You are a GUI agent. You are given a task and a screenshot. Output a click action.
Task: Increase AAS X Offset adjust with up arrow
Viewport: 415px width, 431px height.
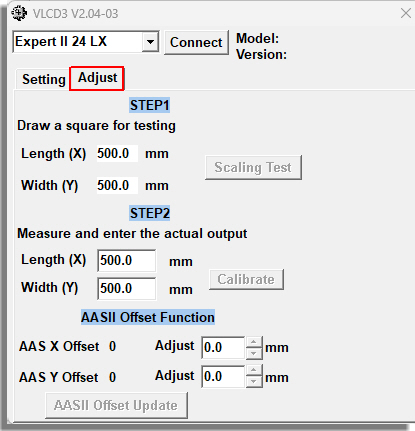click(x=254, y=342)
